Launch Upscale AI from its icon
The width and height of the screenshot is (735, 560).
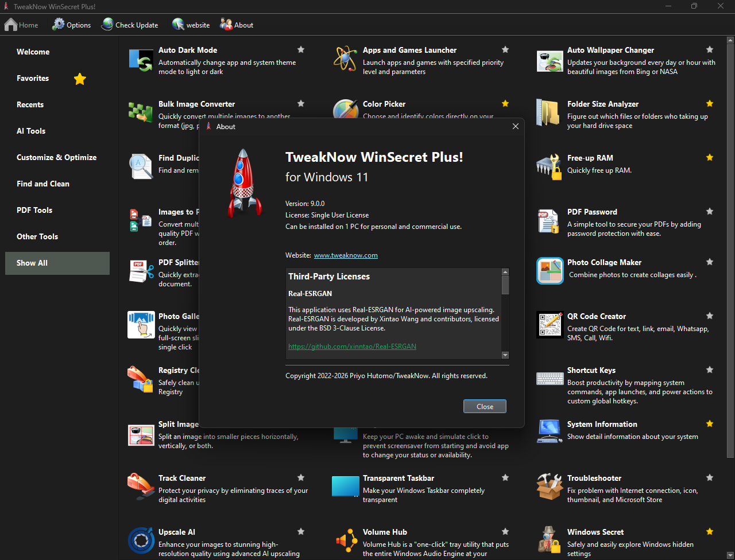click(141, 540)
